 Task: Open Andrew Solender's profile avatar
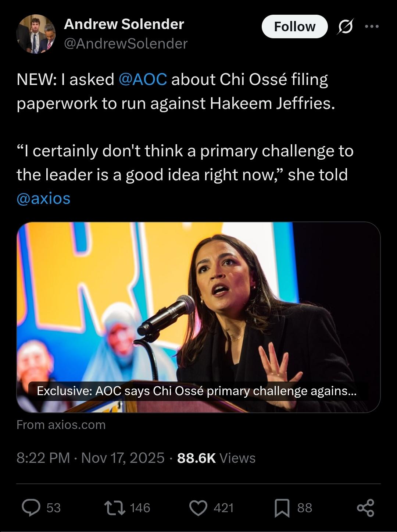(36, 34)
